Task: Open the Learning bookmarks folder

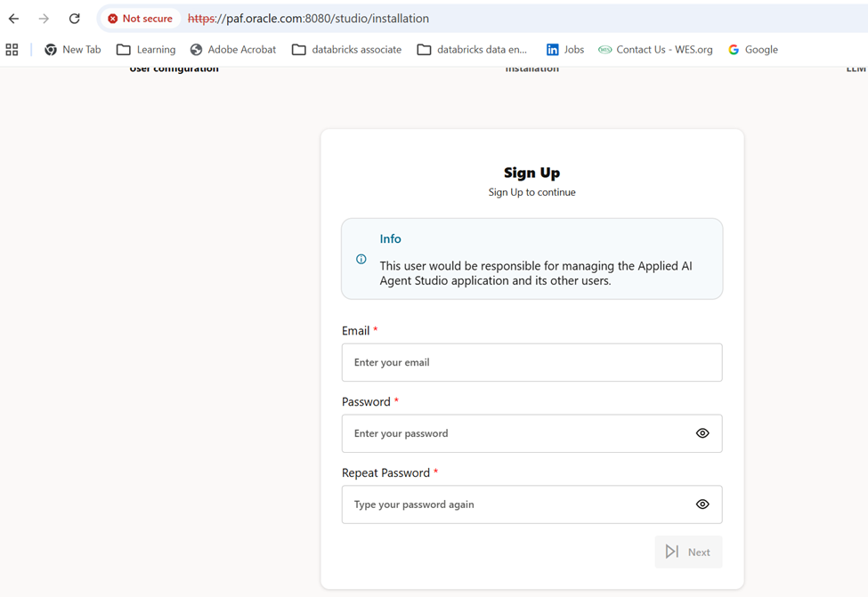Action: (146, 49)
